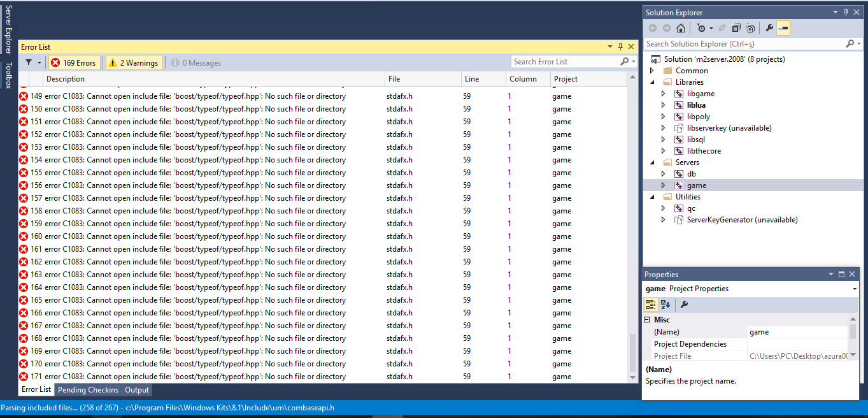Viewport: 868px width, 418px height.
Task: Expand the Common folder
Action: 652,71
